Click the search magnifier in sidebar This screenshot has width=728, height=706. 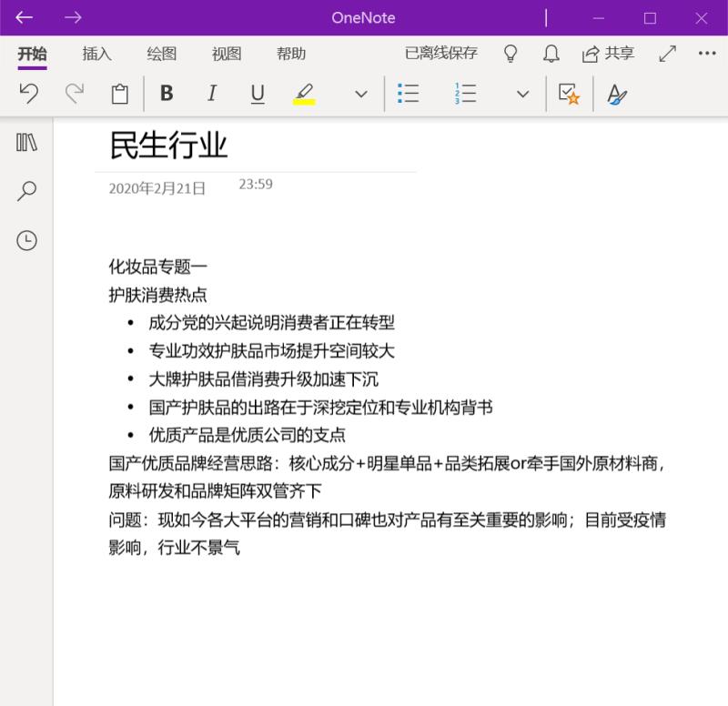coord(26,191)
